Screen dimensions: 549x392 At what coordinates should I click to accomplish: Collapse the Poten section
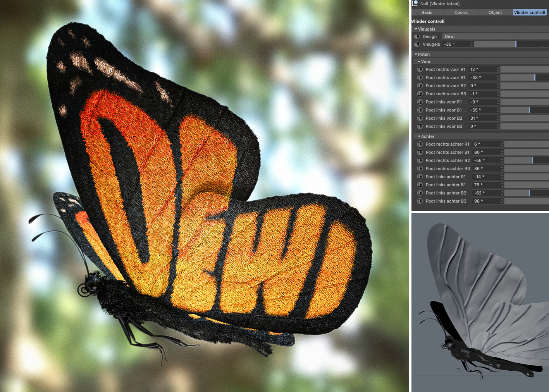point(416,54)
